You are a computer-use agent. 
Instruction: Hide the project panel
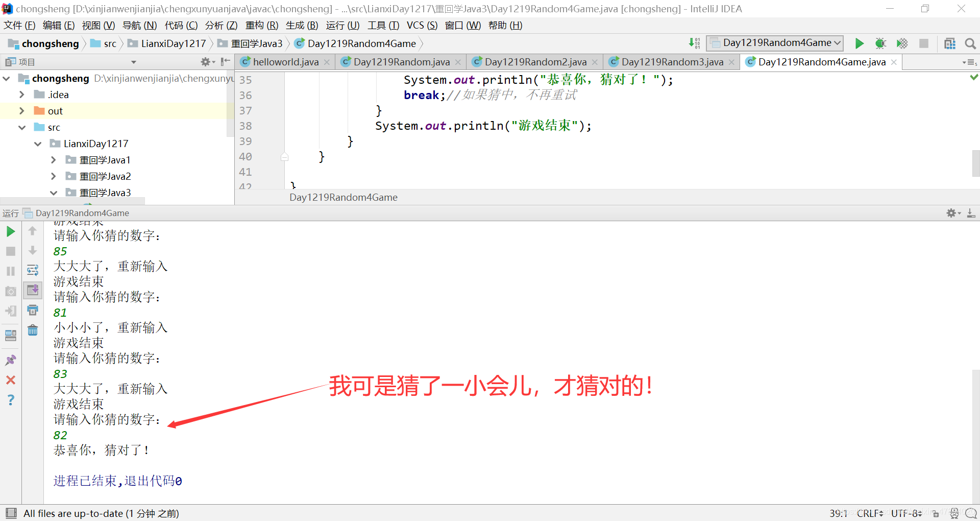coord(225,62)
